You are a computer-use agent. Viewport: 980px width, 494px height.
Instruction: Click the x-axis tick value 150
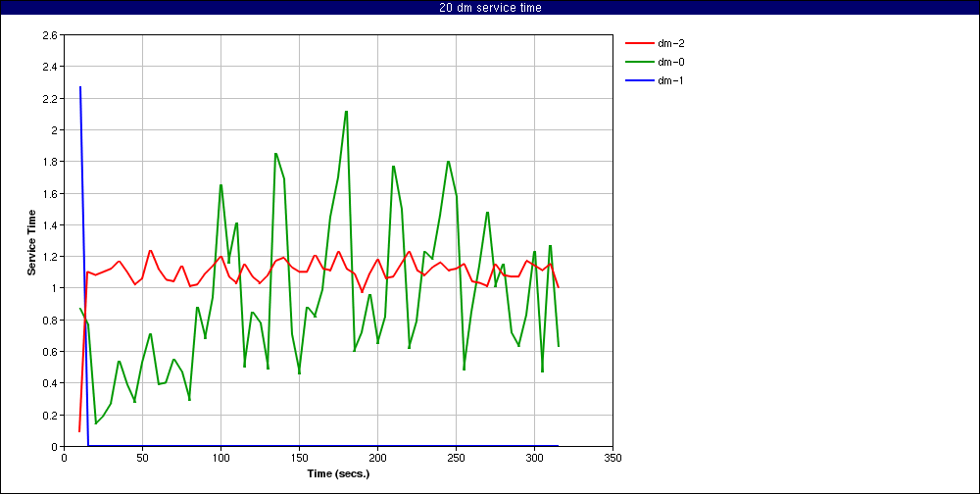(x=299, y=457)
